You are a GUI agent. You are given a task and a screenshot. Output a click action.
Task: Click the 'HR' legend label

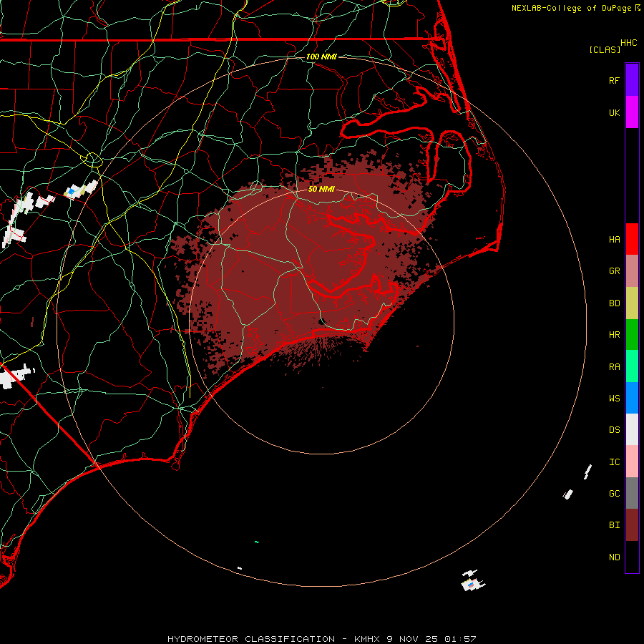point(614,335)
